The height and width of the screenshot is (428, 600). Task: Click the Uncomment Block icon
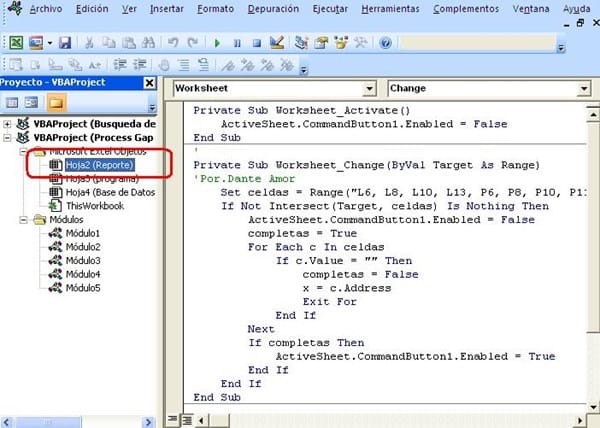click(x=204, y=65)
